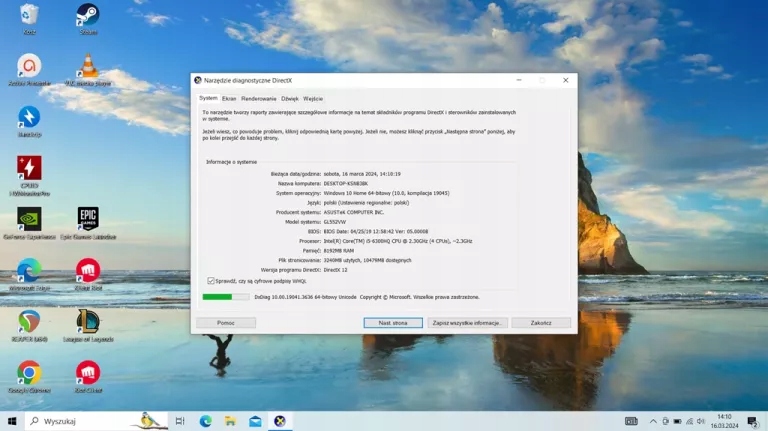Click the green progress bar

[225, 297]
